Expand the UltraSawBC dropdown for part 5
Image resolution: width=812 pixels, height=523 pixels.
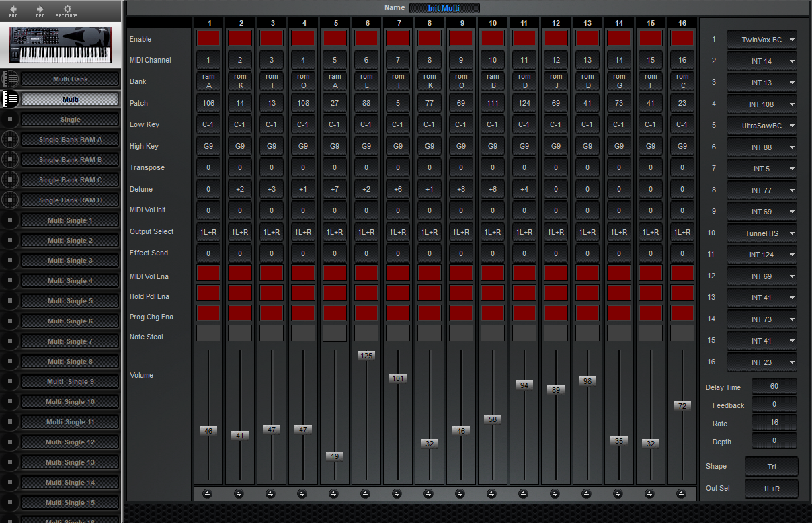tap(762, 126)
